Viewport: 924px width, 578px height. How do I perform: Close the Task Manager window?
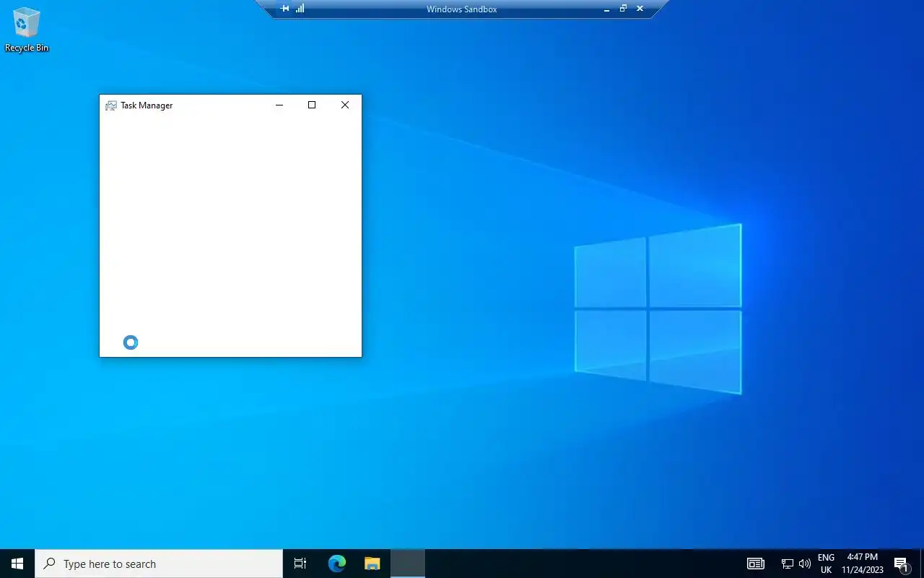pyautogui.click(x=345, y=105)
